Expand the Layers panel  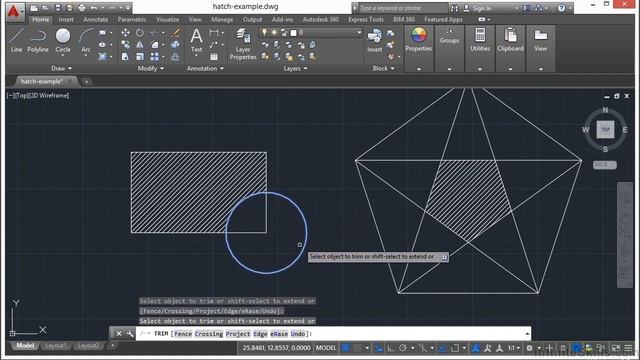pyautogui.click(x=296, y=68)
